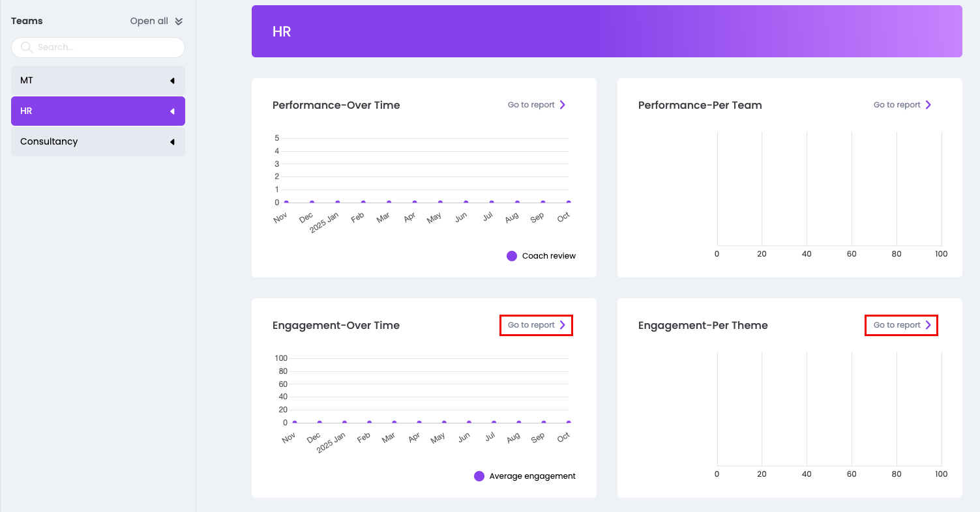Open the Performance-Over Time report
Screen dimensions: 980x512
pyautogui.click(x=531, y=105)
